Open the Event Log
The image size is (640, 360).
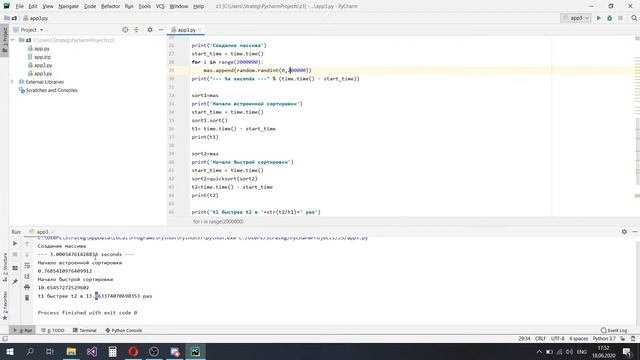click(x=614, y=330)
